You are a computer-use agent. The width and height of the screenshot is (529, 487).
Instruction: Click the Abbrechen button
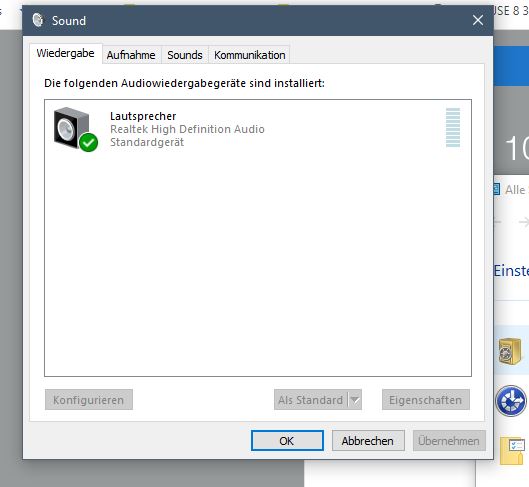click(x=368, y=440)
